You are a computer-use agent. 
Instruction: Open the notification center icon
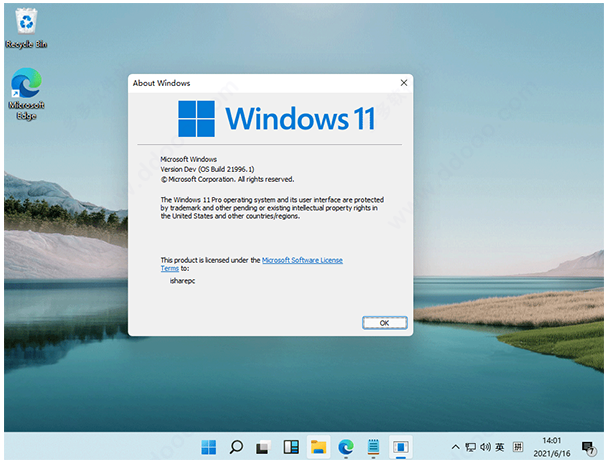tap(587, 447)
